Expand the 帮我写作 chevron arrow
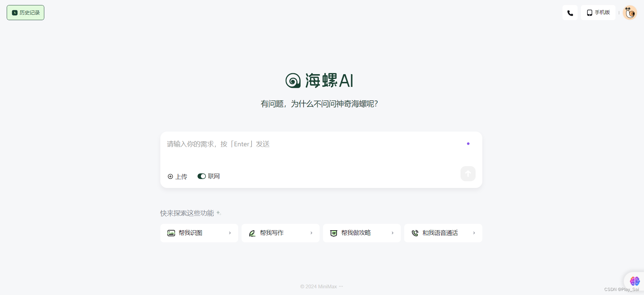This screenshot has height=295, width=644. [x=311, y=233]
